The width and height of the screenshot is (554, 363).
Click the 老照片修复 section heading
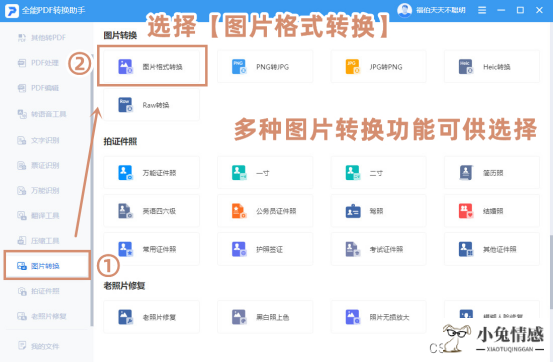[x=124, y=286]
